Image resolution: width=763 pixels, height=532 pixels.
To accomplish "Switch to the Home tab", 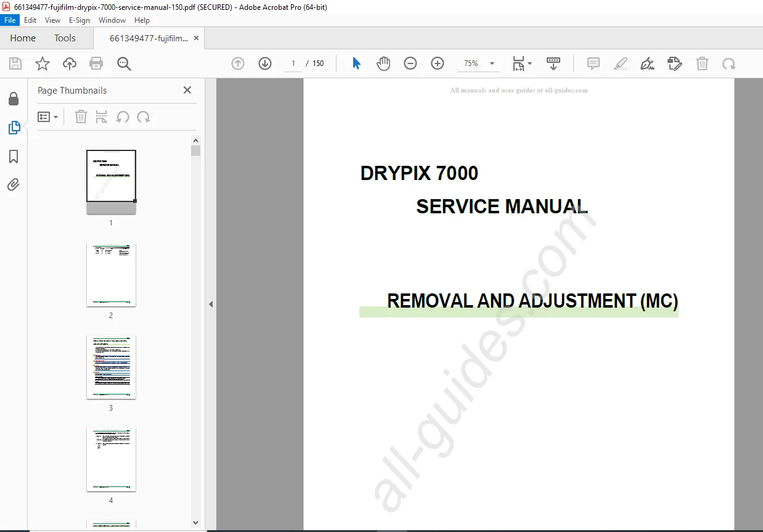I will [x=23, y=38].
